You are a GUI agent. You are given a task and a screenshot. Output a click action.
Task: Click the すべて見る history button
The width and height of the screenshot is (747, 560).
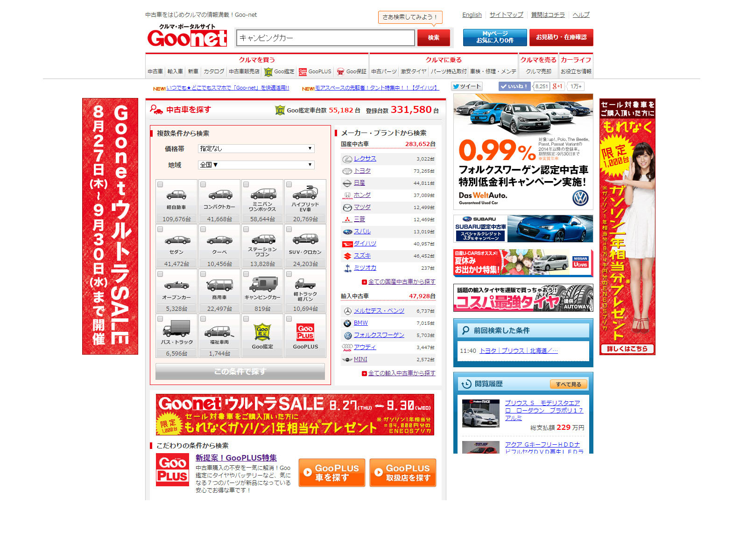(x=569, y=384)
